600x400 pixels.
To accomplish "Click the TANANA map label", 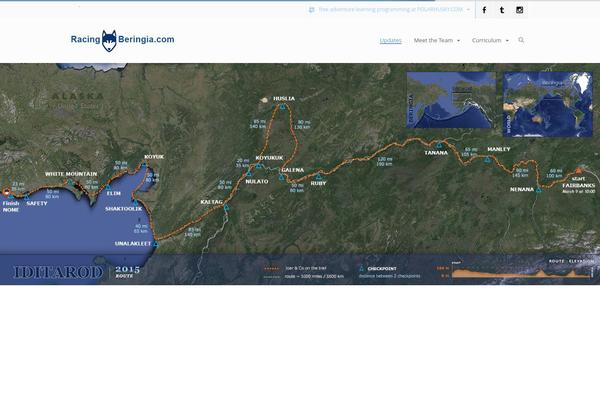I will point(436,153).
